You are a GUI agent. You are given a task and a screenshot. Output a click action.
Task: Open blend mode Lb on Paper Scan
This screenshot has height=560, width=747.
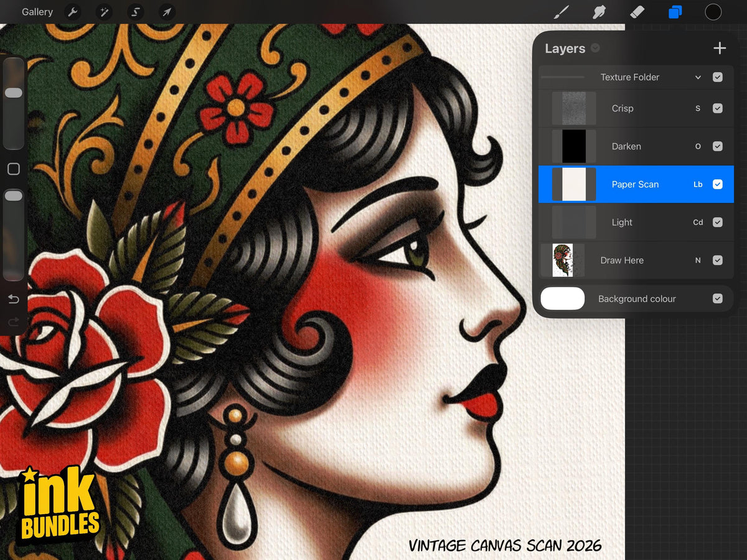pos(698,184)
